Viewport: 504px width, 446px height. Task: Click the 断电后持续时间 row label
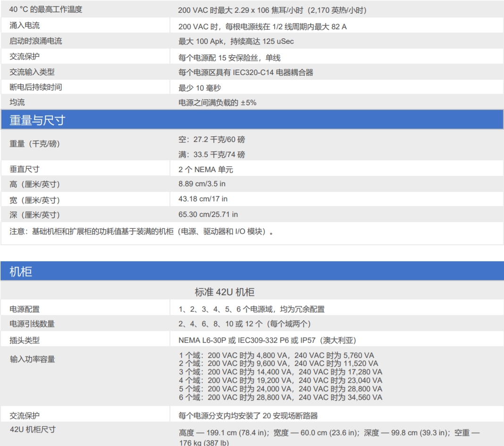click(x=35, y=87)
